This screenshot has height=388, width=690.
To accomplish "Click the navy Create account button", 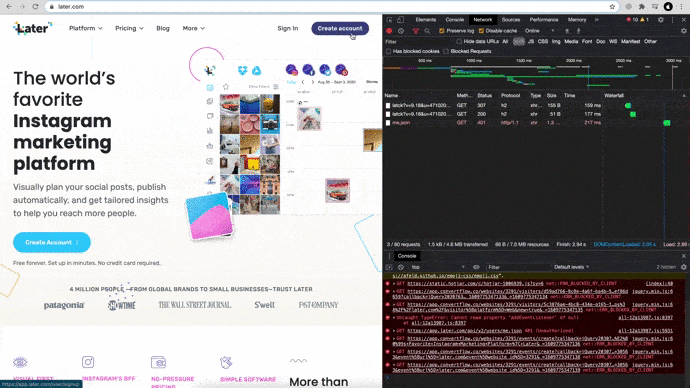I will click(x=340, y=28).
